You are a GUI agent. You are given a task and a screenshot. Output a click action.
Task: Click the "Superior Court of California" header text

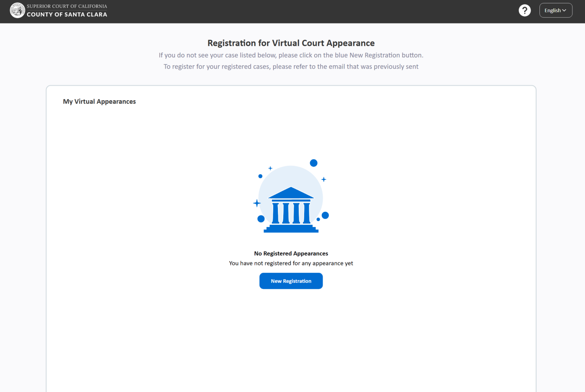(x=67, y=6)
